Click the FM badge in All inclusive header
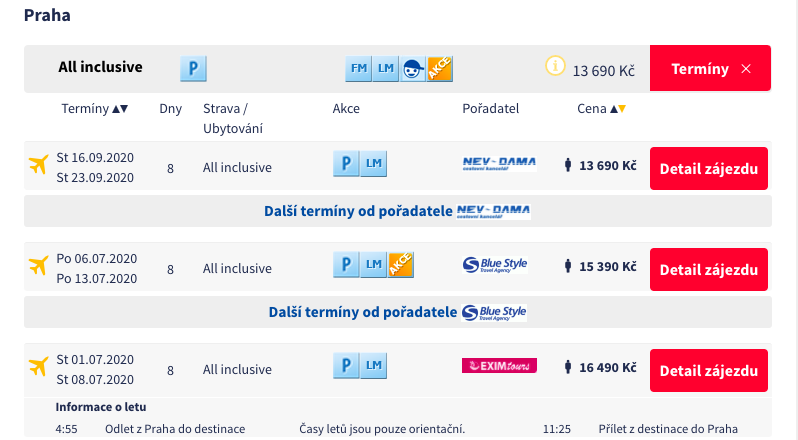Viewport: 798px width, 440px height. (357, 69)
